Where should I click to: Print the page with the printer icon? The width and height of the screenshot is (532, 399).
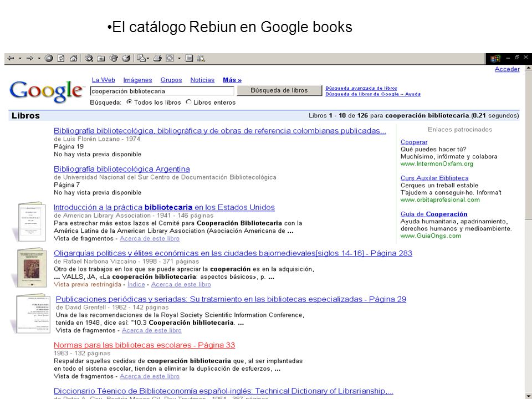[x=157, y=58]
